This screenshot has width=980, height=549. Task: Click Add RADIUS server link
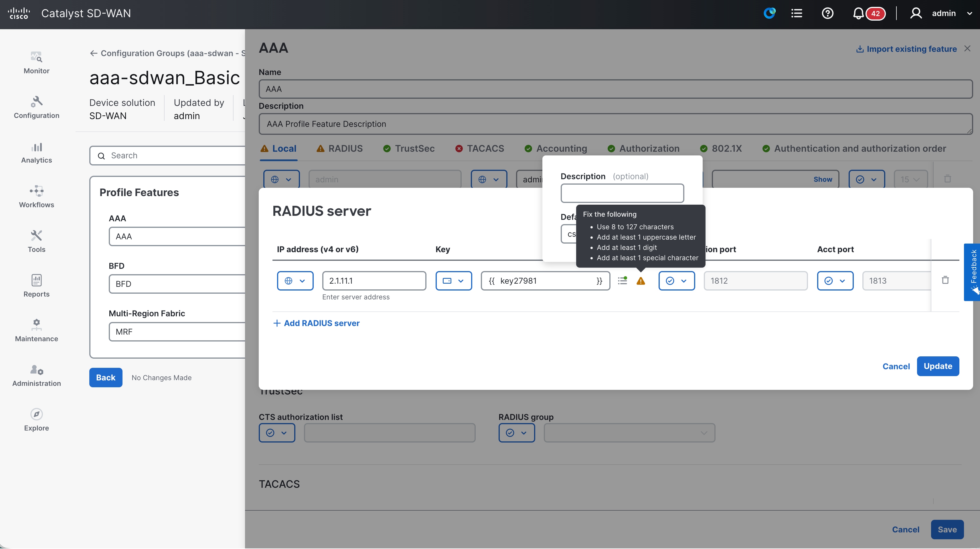coord(316,323)
